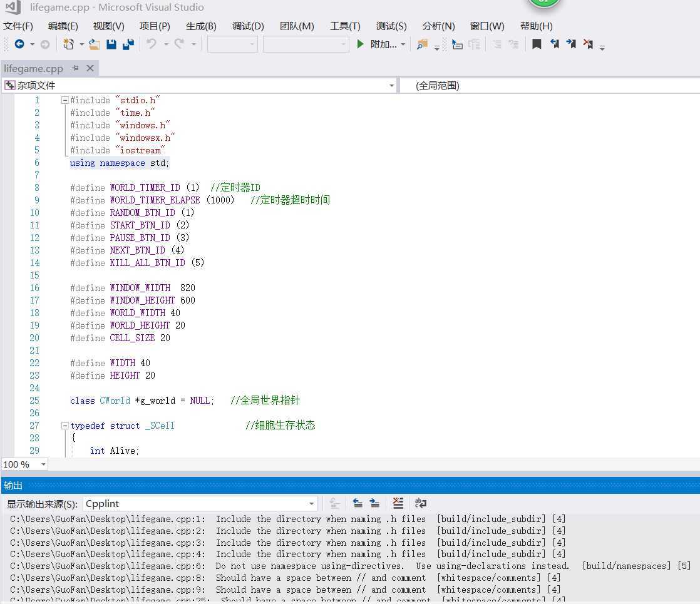The image size is (700, 604).
Task: Place cursor on 'using namespace std;' line
Action: (120, 163)
